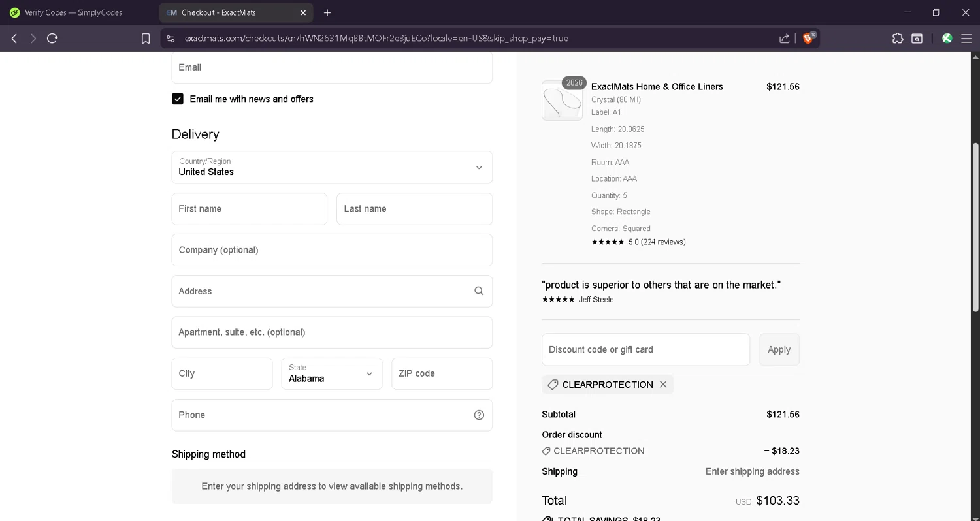Click the − $18.23 discount amount

point(781,451)
